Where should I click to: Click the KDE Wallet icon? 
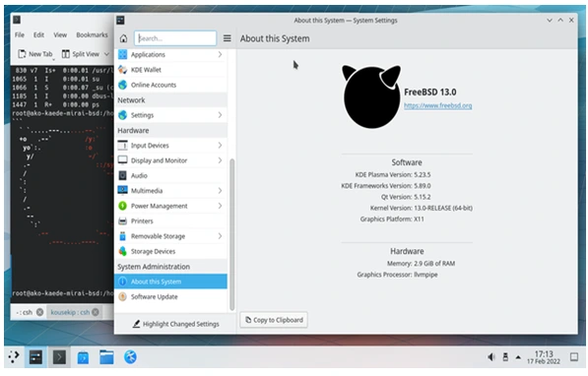[123, 70]
